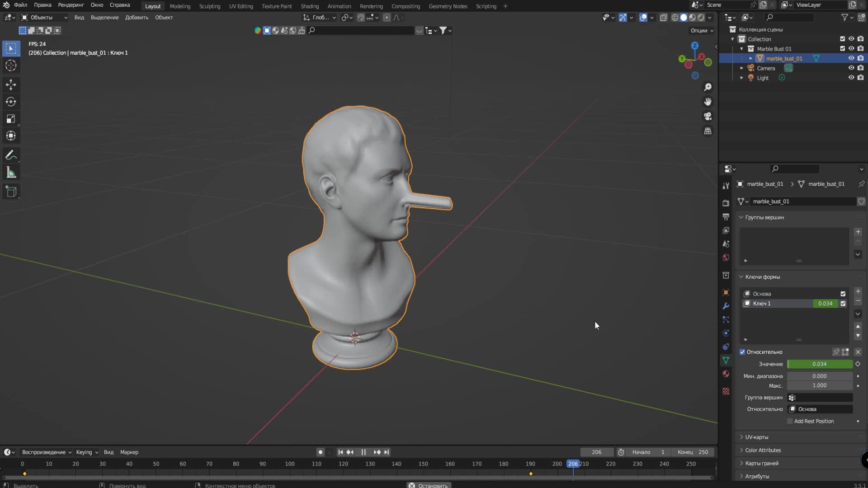Open the Рендеринг menu
Screen dimensions: 868x488
[71, 5]
